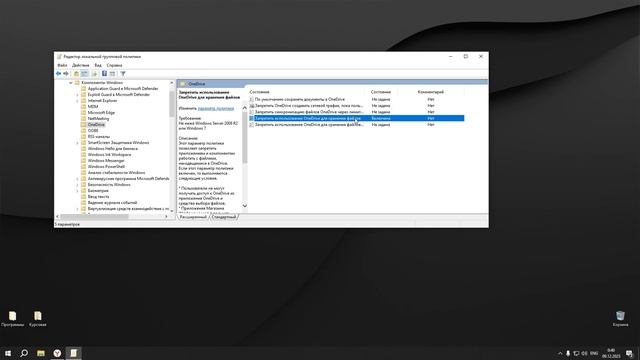
Task: Click the Group Policy Editor taskbar button
Action: [x=73, y=353]
